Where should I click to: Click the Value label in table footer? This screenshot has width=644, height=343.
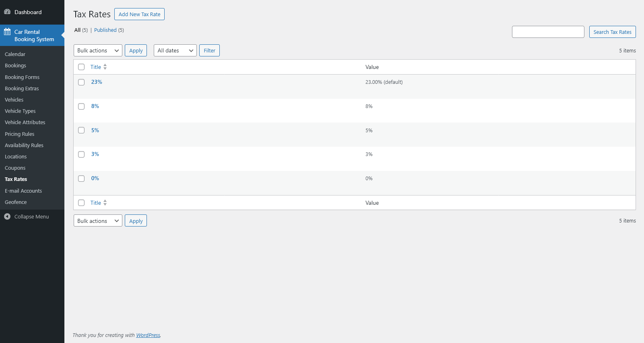[x=372, y=203]
